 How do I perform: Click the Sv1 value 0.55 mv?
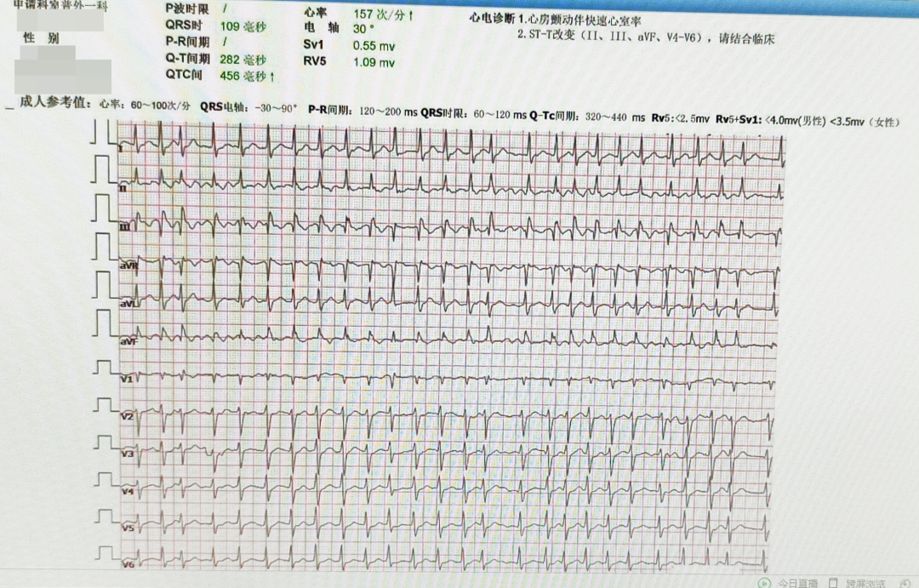[x=374, y=46]
